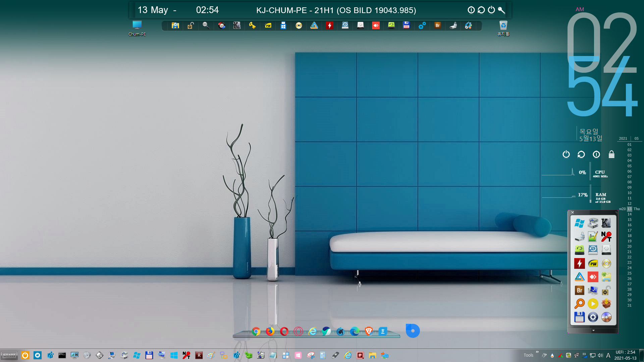Screen dimensions: 644x362
Task: Launch the monitor checkmark icon in the side launcher
Action: coord(593,290)
